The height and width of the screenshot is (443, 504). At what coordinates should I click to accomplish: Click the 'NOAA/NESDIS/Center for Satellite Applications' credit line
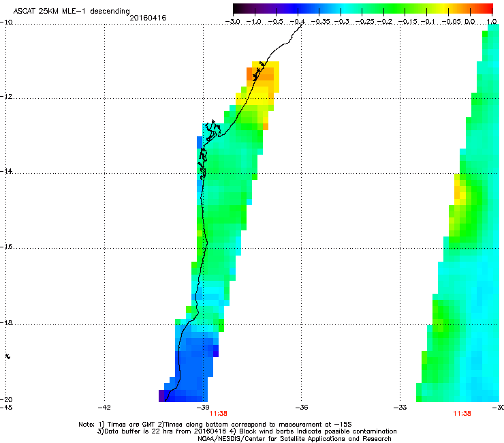coord(294,439)
